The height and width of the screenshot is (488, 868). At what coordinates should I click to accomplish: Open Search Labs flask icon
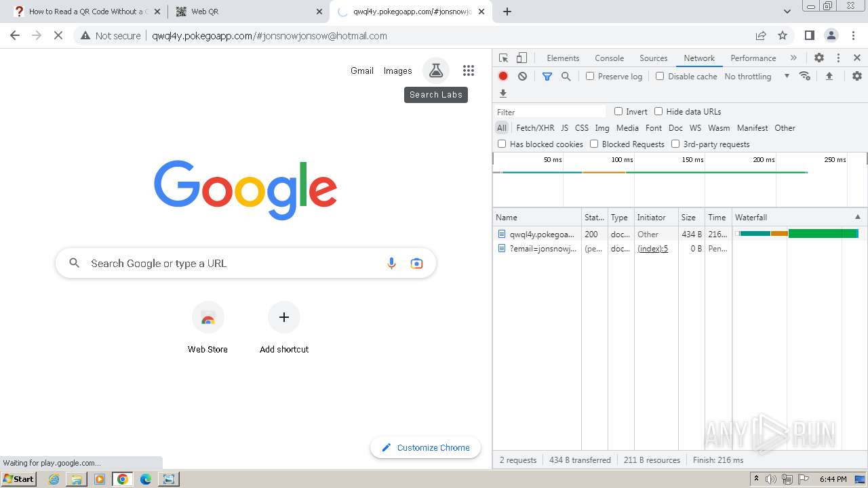pos(436,70)
